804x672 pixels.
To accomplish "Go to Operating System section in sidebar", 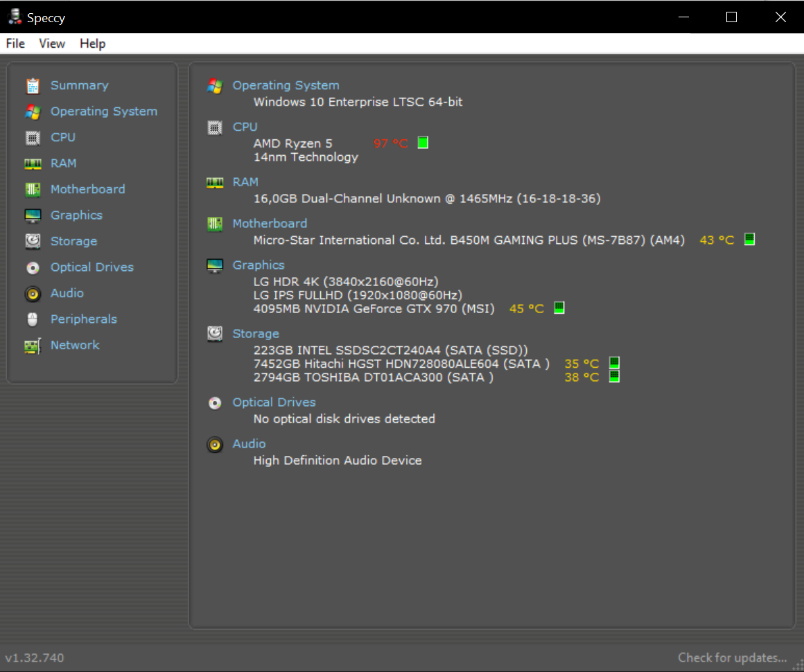I will pyautogui.click(x=103, y=112).
